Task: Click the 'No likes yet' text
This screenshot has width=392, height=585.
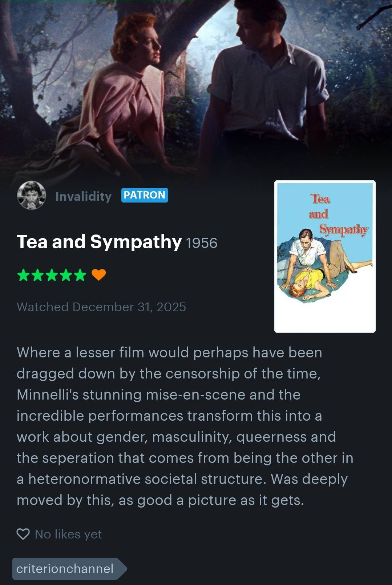Action: click(68, 534)
